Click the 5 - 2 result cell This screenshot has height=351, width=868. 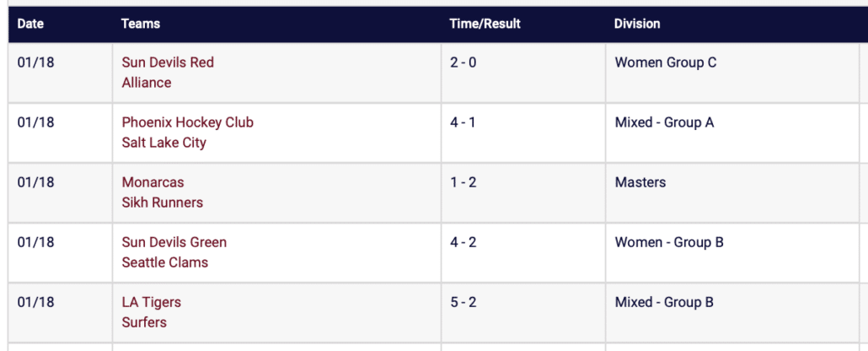(x=463, y=302)
